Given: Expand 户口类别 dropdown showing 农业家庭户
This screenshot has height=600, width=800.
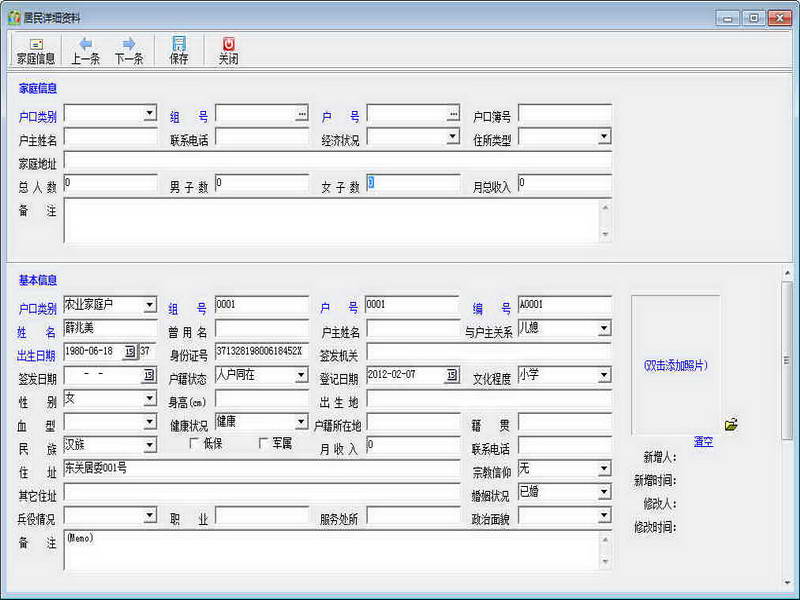Looking at the screenshot, I should 149,305.
